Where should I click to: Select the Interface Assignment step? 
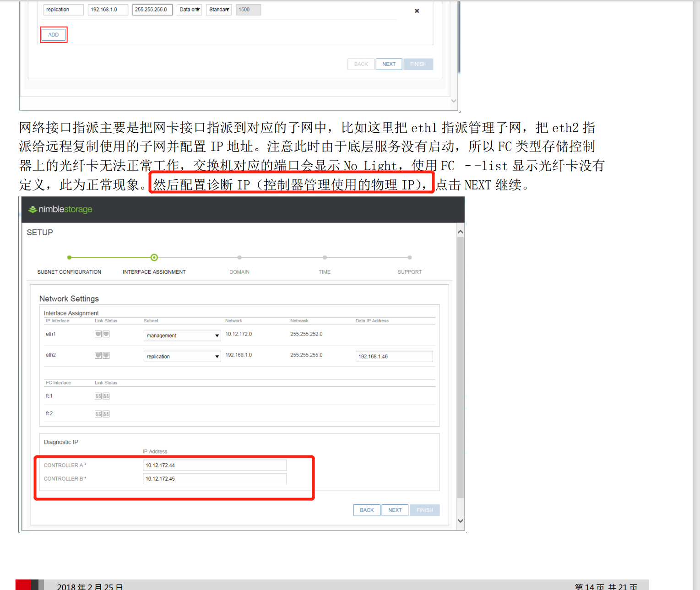(154, 272)
